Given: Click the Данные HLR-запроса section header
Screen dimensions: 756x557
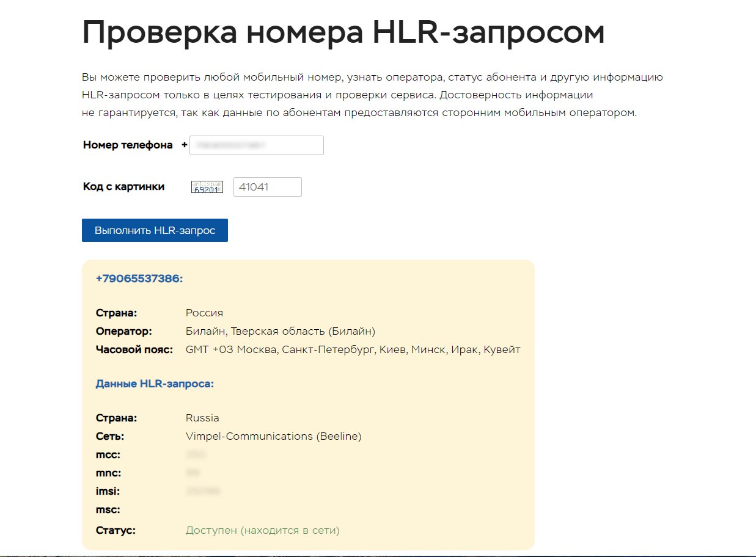Looking at the screenshot, I should (155, 384).
